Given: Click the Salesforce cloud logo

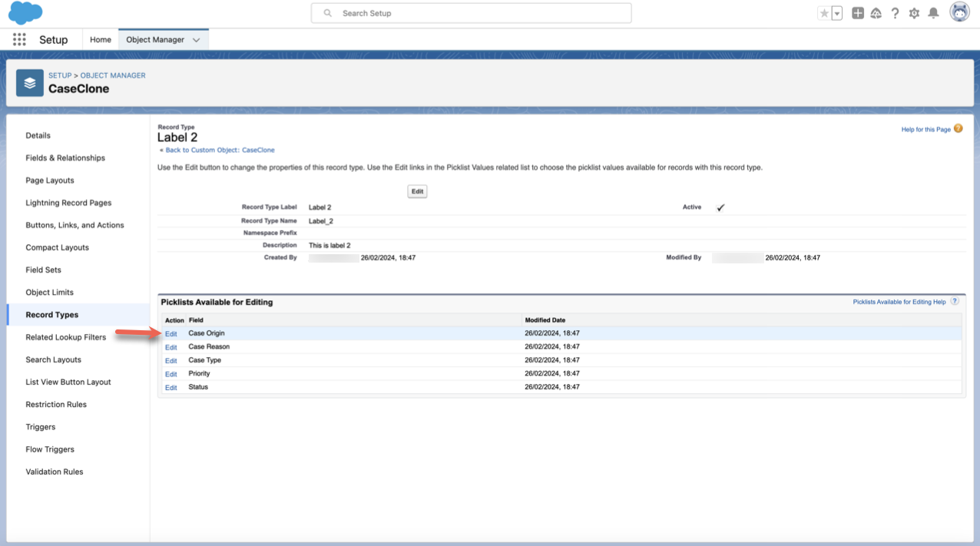Looking at the screenshot, I should click(25, 13).
